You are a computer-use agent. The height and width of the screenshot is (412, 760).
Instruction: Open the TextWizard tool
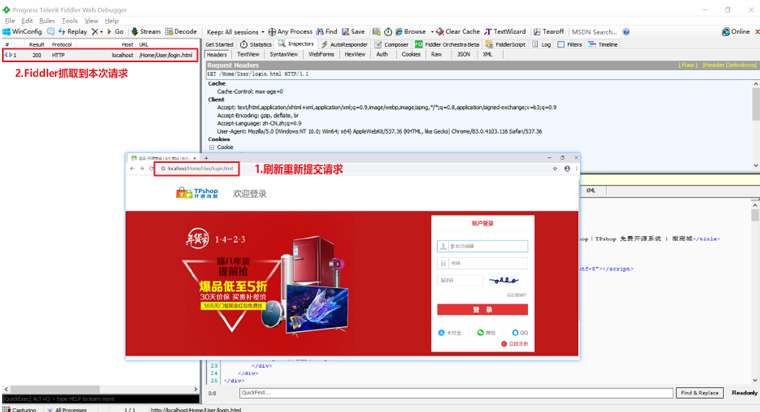pos(505,32)
